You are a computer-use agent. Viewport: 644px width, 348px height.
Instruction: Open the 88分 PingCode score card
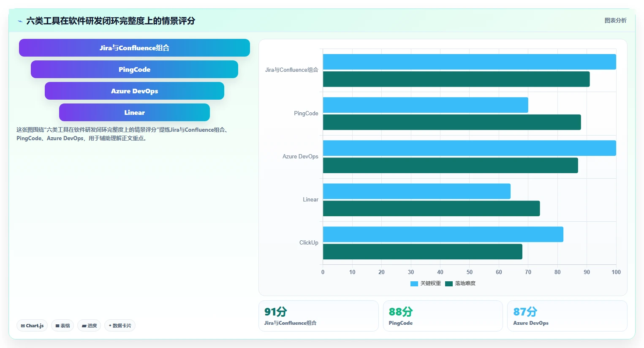click(443, 316)
